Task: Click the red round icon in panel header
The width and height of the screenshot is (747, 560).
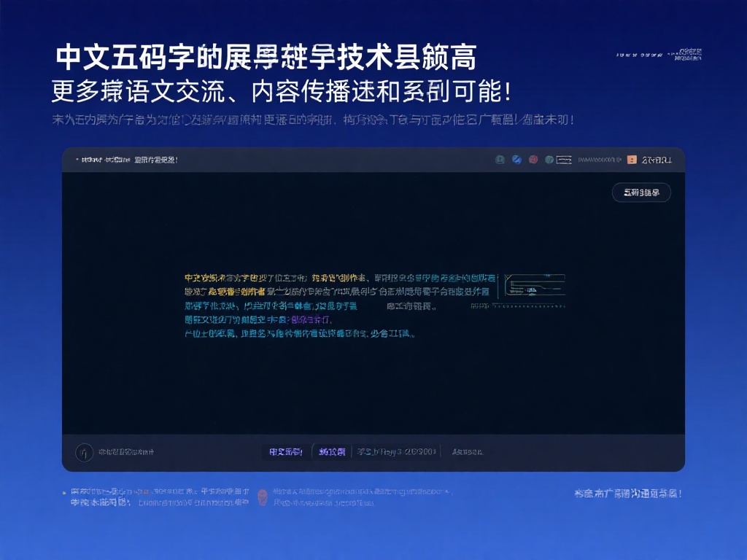Action: click(533, 160)
